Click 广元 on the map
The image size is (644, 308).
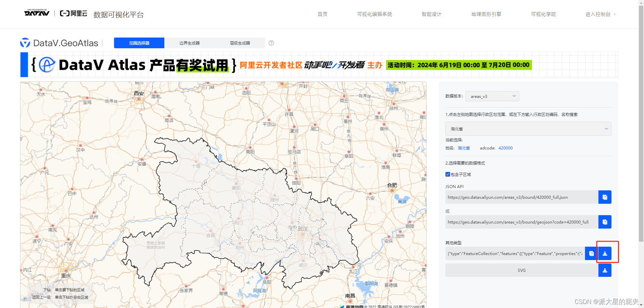click(x=45, y=173)
